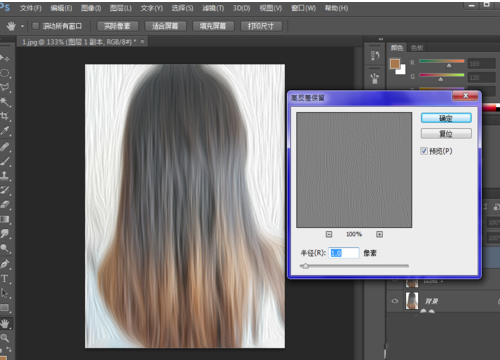The width and height of the screenshot is (500, 360).
Task: Select the Crop tool
Action: point(5,116)
